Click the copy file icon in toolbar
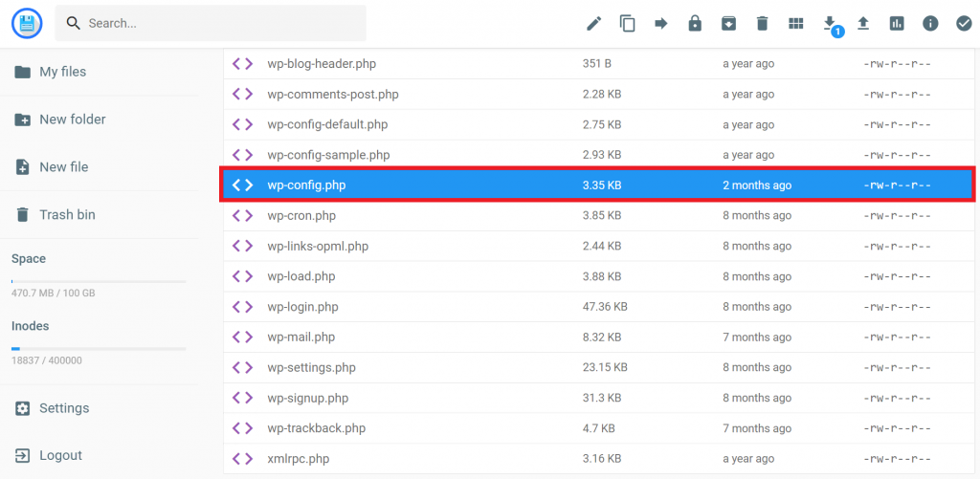Screen dimensions: 980x479 coord(628,24)
